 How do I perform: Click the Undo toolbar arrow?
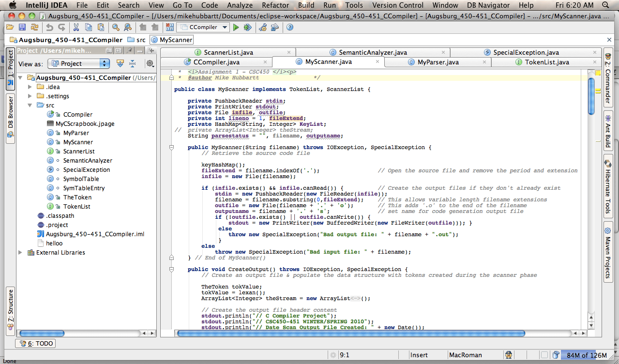[49, 27]
